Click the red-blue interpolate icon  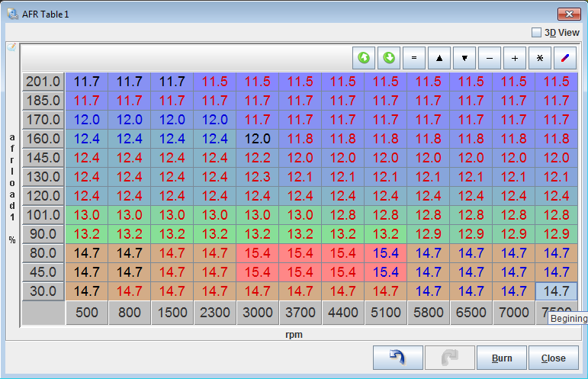pyautogui.click(x=564, y=58)
